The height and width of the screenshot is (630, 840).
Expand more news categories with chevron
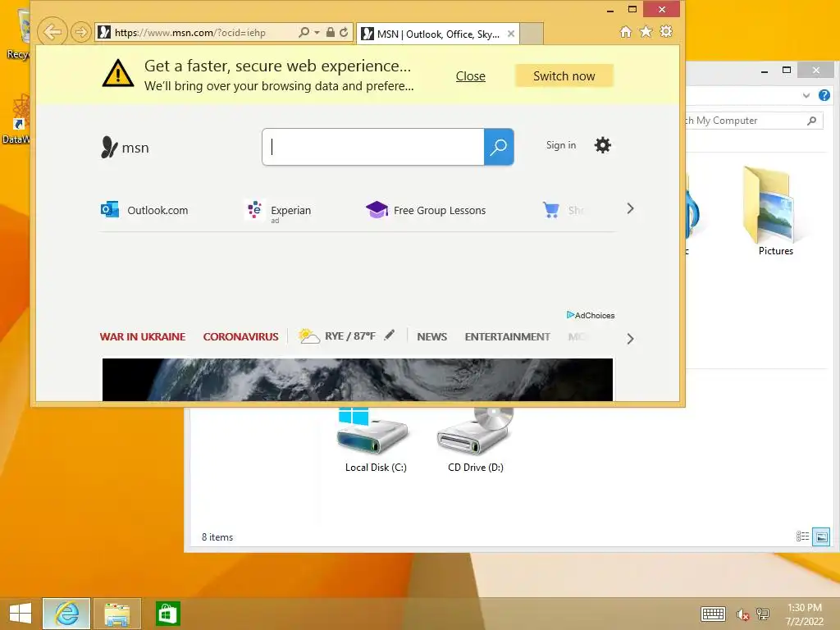[x=630, y=339]
